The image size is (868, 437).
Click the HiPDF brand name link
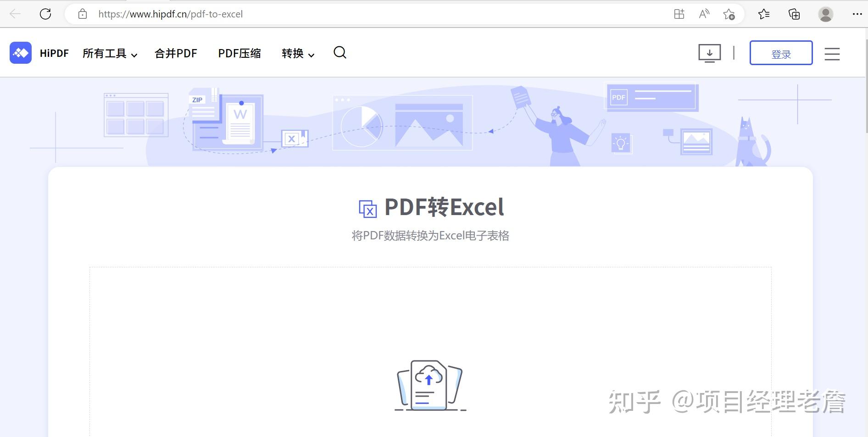point(54,53)
